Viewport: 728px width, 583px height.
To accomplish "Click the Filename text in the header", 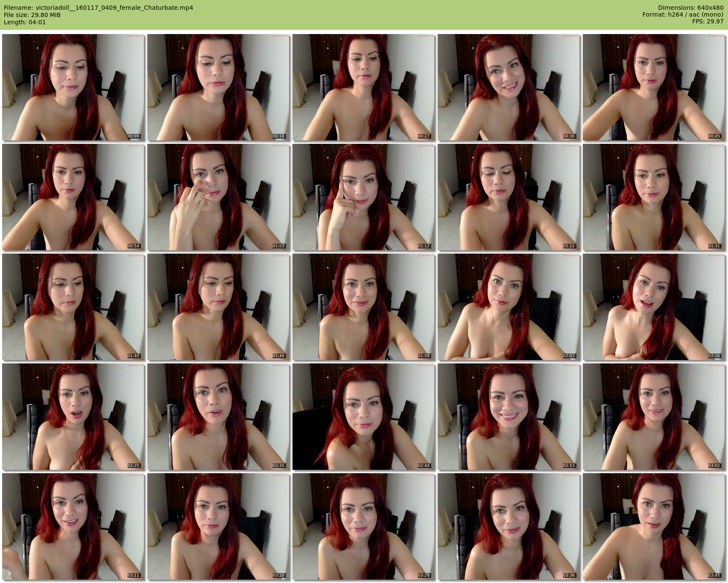I will [x=98, y=8].
